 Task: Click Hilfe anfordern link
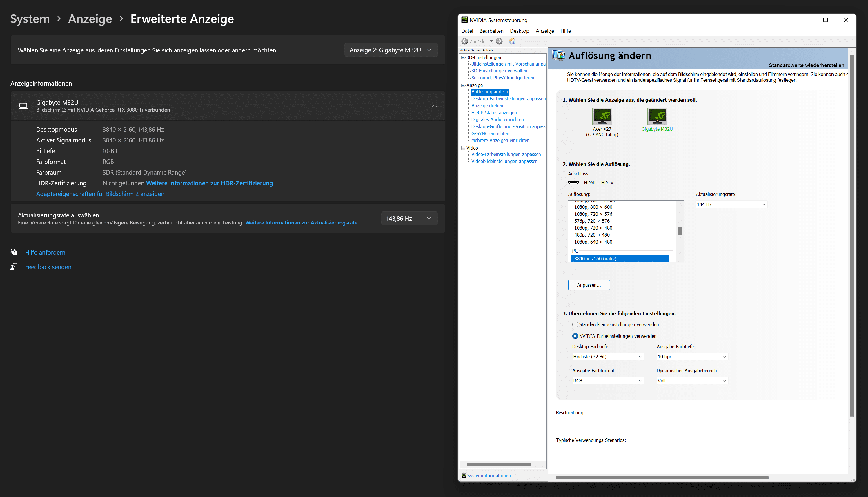45,252
